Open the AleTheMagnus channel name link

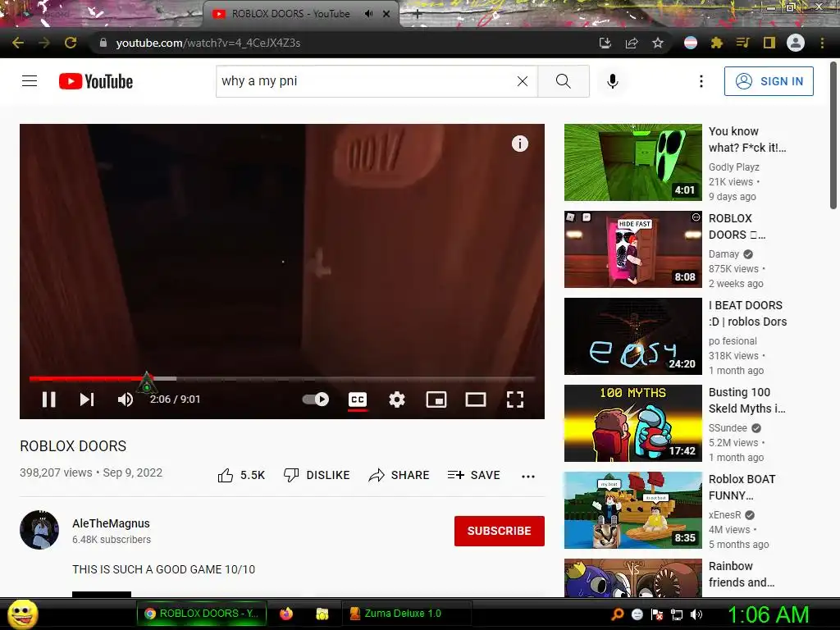pos(111,523)
